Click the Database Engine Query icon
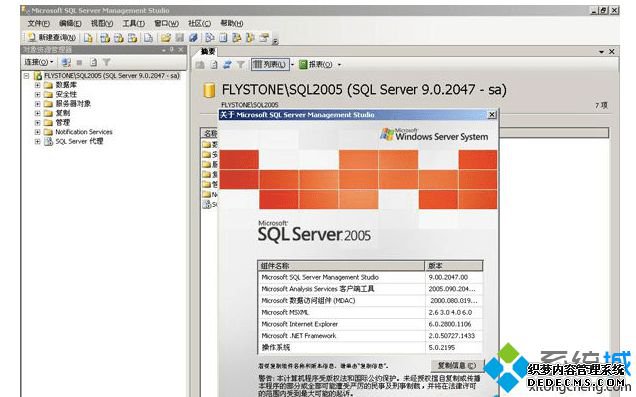 coord(88,38)
